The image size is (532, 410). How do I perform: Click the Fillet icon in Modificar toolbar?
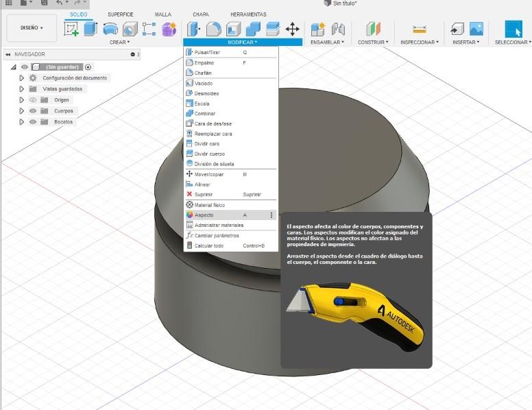(213, 29)
